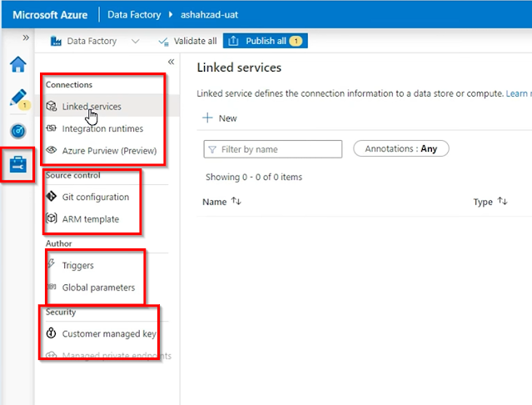532x405 pixels.
Task: Click the Name column header
Action: tap(215, 202)
